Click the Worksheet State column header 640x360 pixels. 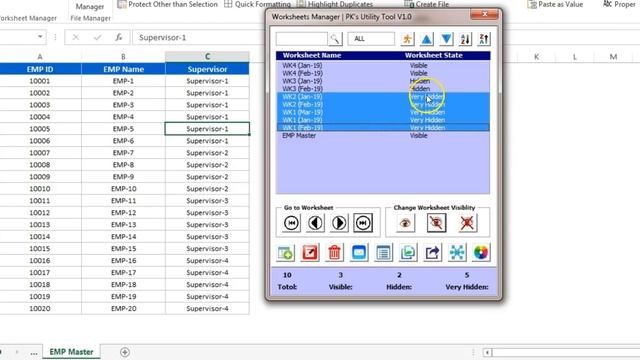[433, 56]
